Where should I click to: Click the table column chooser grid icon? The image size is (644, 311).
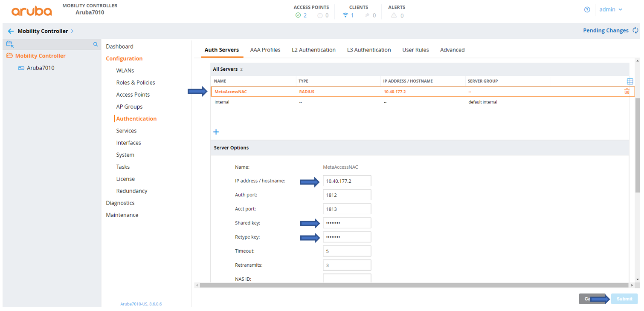630,81
